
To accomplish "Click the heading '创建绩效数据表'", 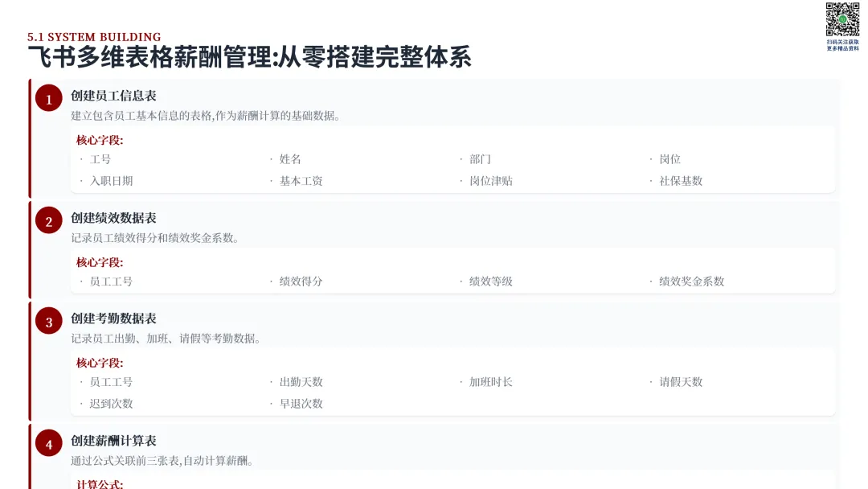I will [113, 218].
